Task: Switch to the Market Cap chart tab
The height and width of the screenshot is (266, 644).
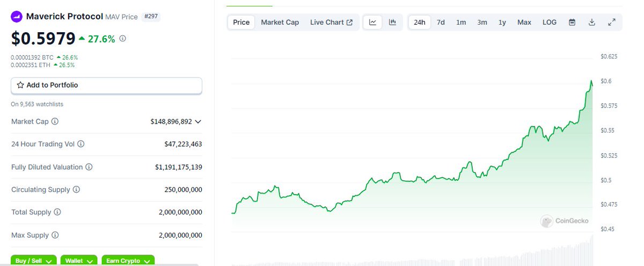Action: coord(280,22)
